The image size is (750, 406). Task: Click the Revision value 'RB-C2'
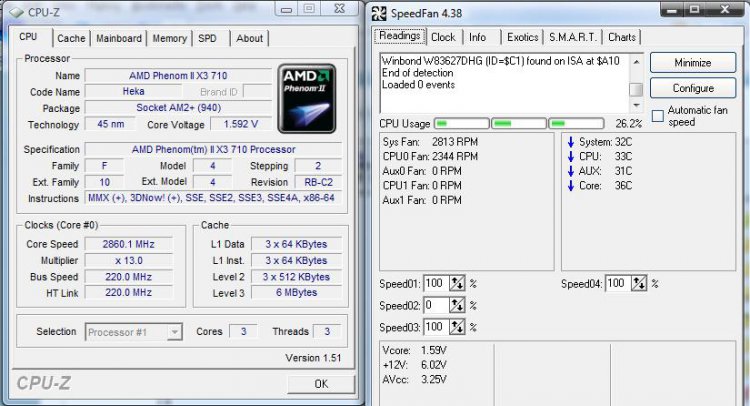point(318,182)
